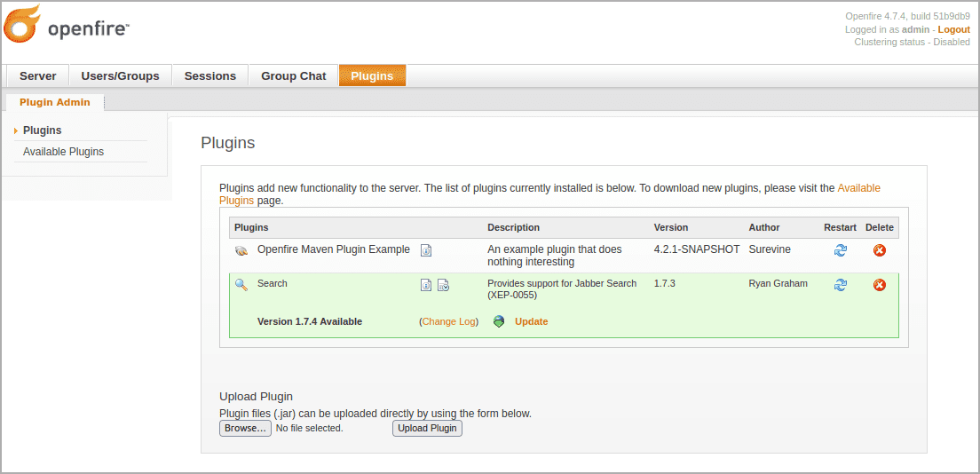Open the Search plugin changelog icon
Viewport: 980px width, 474px height.
pyautogui.click(x=443, y=285)
